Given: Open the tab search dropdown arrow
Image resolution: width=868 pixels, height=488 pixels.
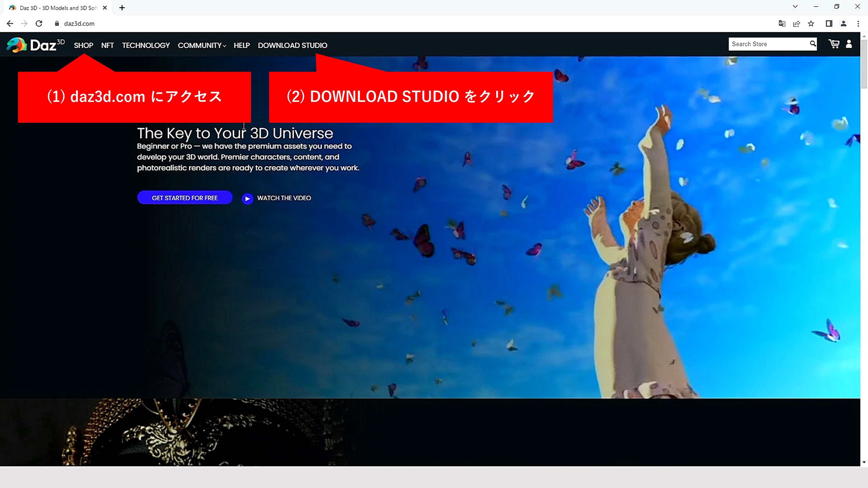Looking at the screenshot, I should [795, 7].
